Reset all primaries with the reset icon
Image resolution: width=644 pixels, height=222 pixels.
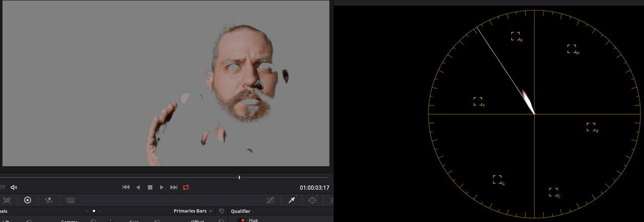pos(221,211)
